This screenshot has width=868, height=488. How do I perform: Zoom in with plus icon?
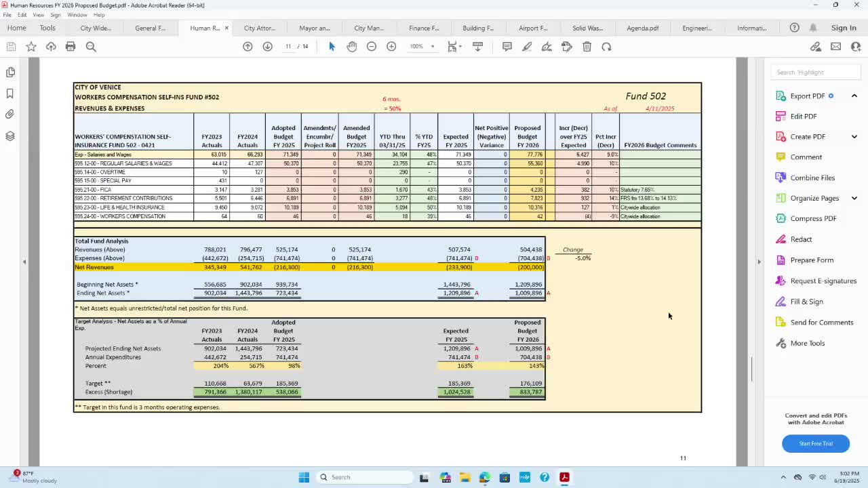click(391, 46)
